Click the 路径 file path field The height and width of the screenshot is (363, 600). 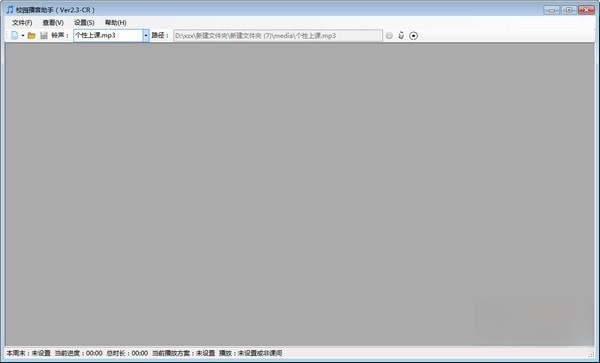(278, 36)
